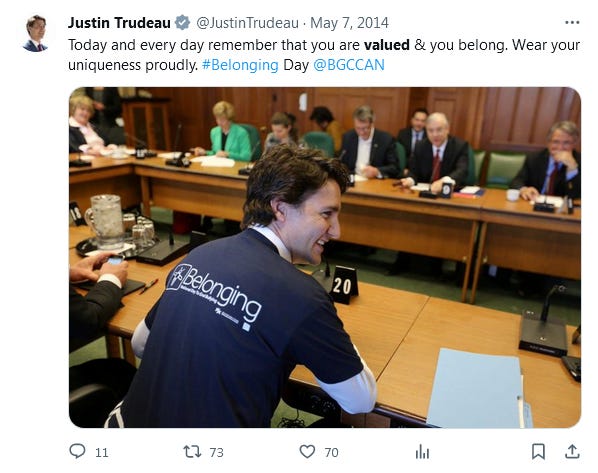Open the @BGCCAN mention
The height and width of the screenshot is (473, 598).
pos(349,65)
